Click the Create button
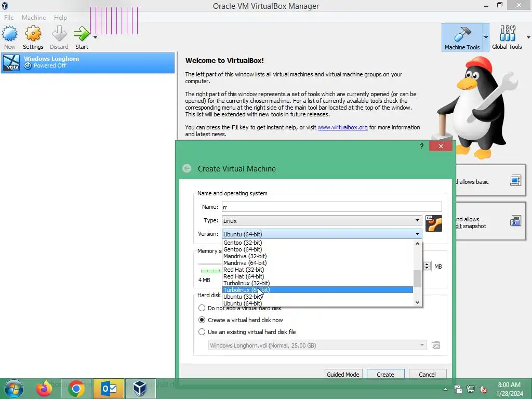 pos(385,374)
